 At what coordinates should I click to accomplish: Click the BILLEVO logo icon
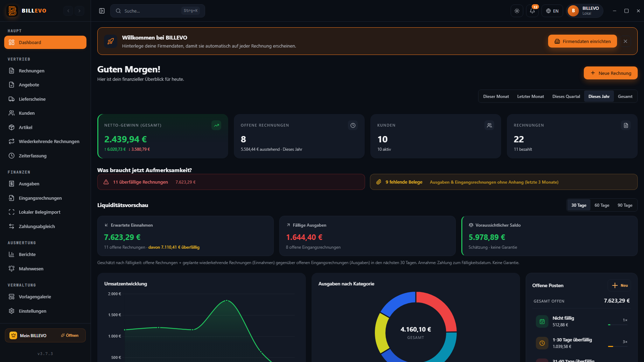tap(13, 11)
